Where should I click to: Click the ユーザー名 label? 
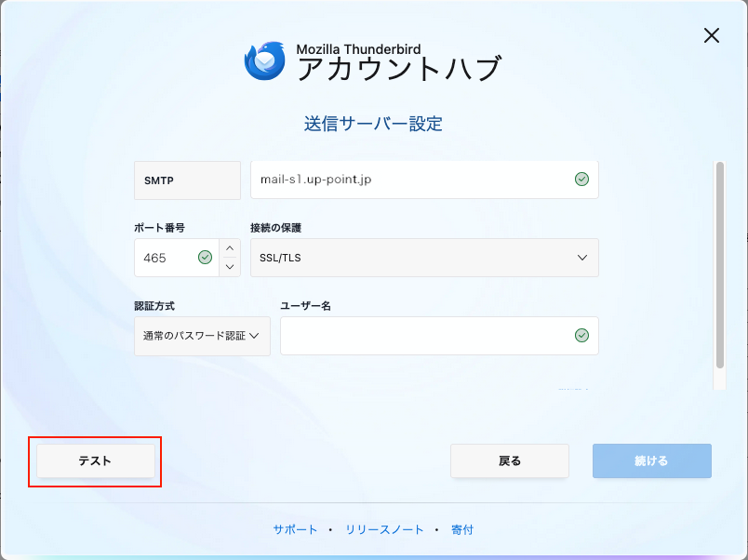pos(306,306)
